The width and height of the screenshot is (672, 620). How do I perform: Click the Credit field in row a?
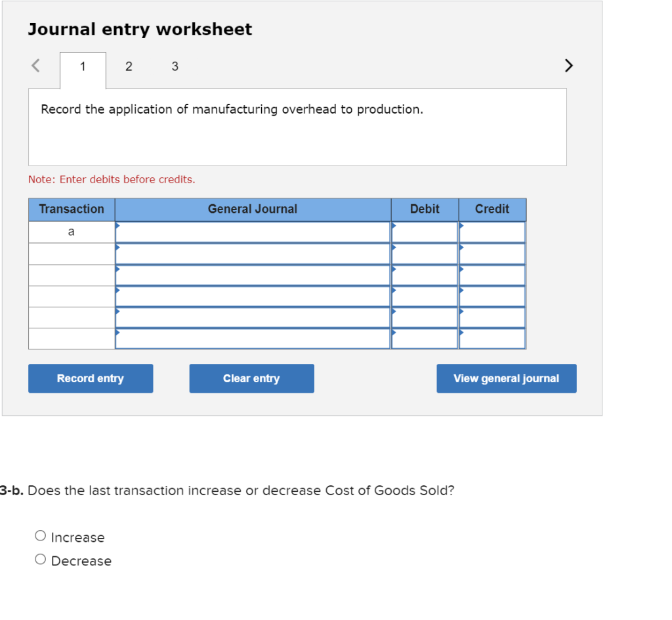click(492, 232)
